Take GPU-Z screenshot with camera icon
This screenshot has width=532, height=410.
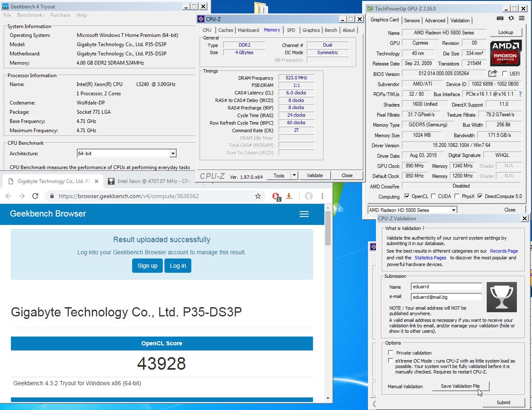(500, 18)
